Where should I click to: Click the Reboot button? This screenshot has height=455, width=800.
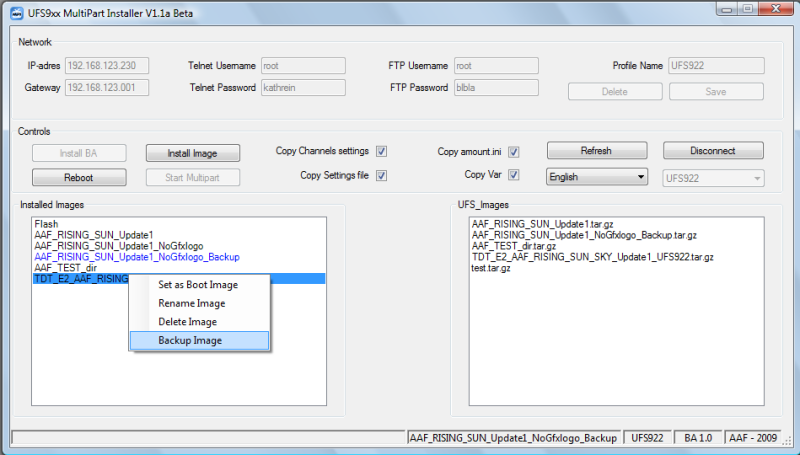[79, 177]
